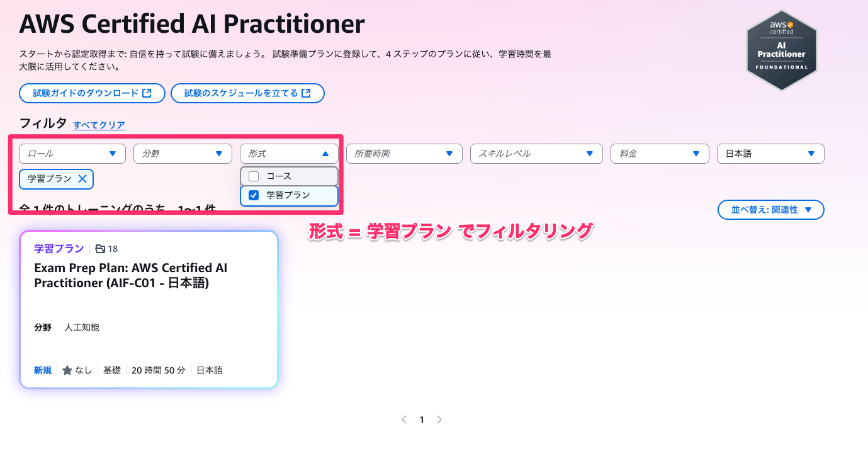
Task: Check the コース checkbox option
Action: [x=254, y=176]
